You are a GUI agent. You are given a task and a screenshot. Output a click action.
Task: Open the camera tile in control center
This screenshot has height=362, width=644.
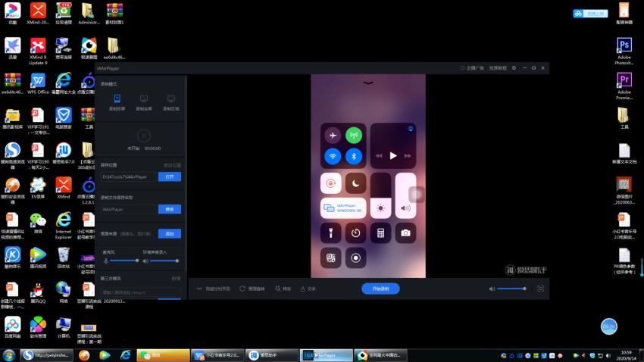tap(405, 233)
